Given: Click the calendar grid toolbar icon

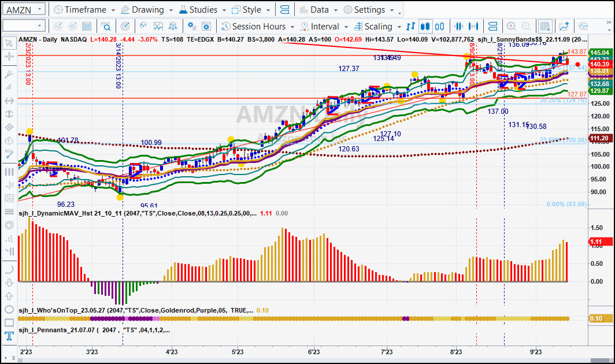Looking at the screenshot, I should [x=87, y=26].
